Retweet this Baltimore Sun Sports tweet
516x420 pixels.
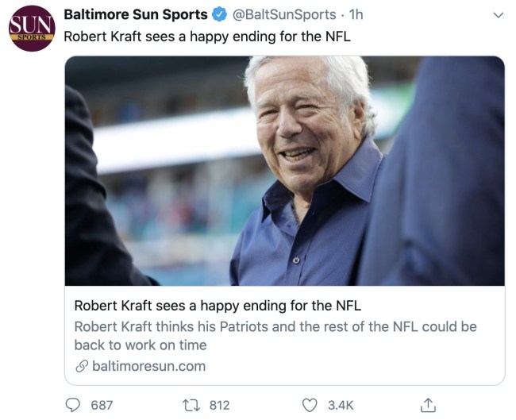pyautogui.click(x=191, y=405)
